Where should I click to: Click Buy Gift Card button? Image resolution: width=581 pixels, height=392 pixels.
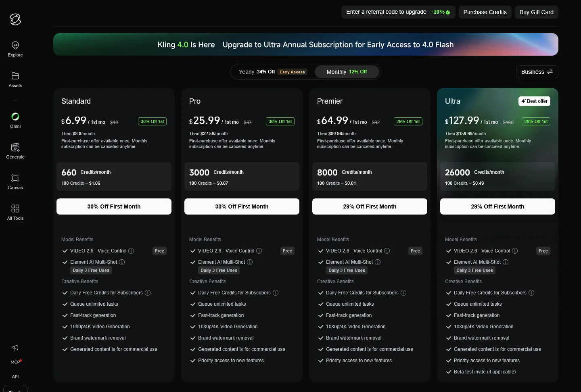[x=536, y=12]
